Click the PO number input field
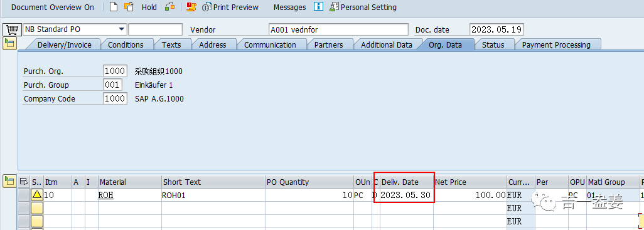 (x=155, y=29)
